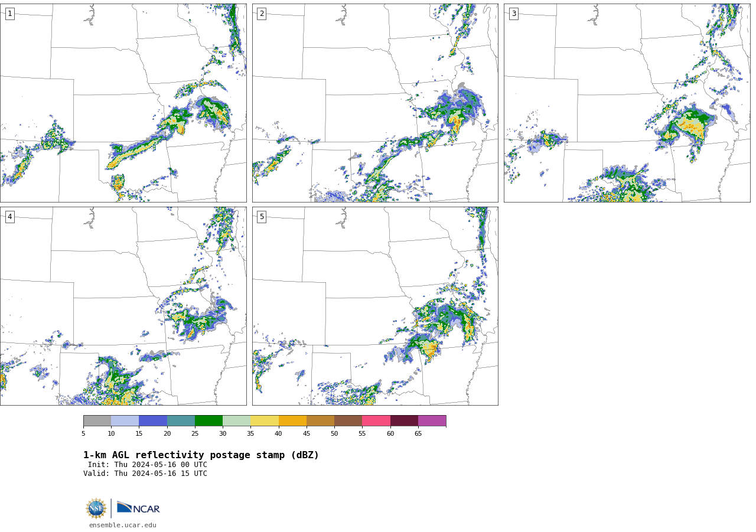Select the light blue 10-15 dBZ swatch
The image size is (756, 532).
click(125, 420)
